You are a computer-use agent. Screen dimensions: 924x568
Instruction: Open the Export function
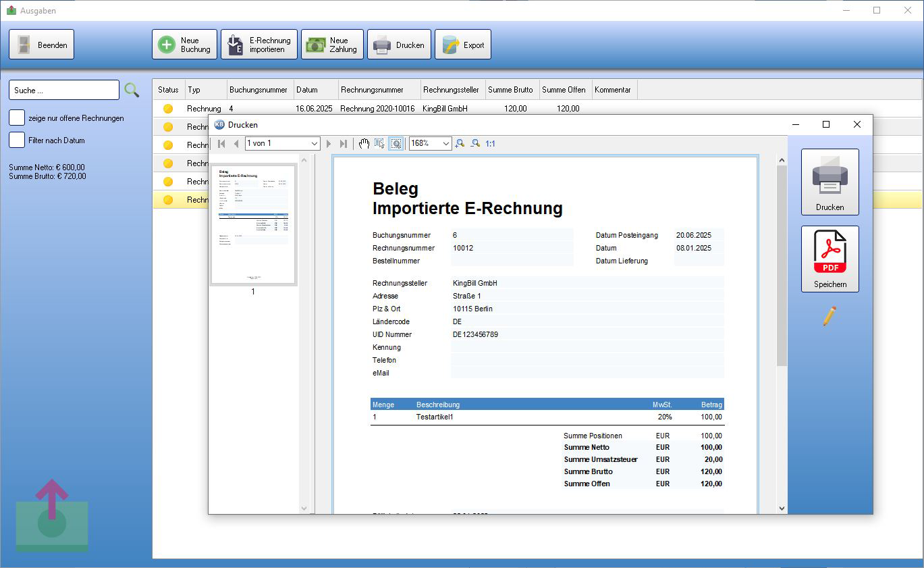click(x=463, y=45)
